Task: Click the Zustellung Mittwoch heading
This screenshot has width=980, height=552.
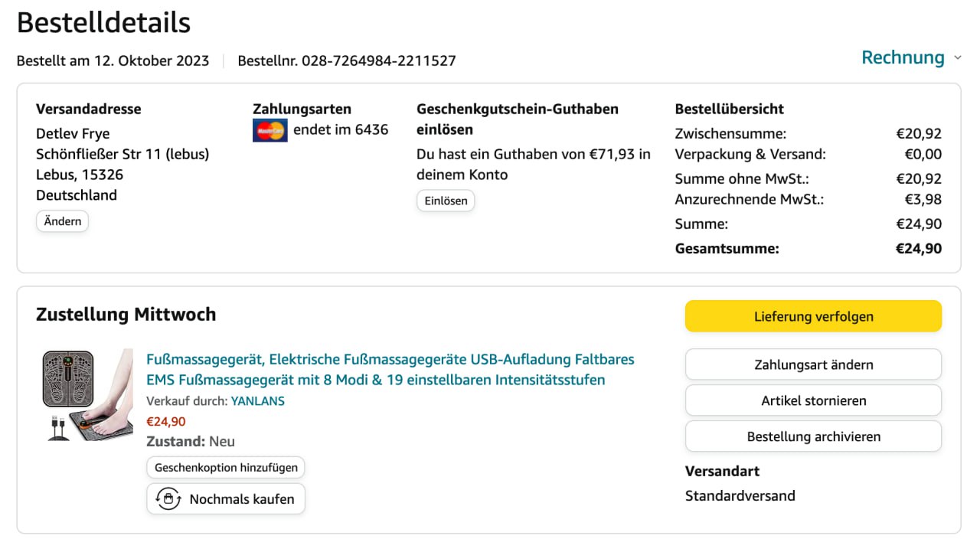Action: tap(126, 314)
